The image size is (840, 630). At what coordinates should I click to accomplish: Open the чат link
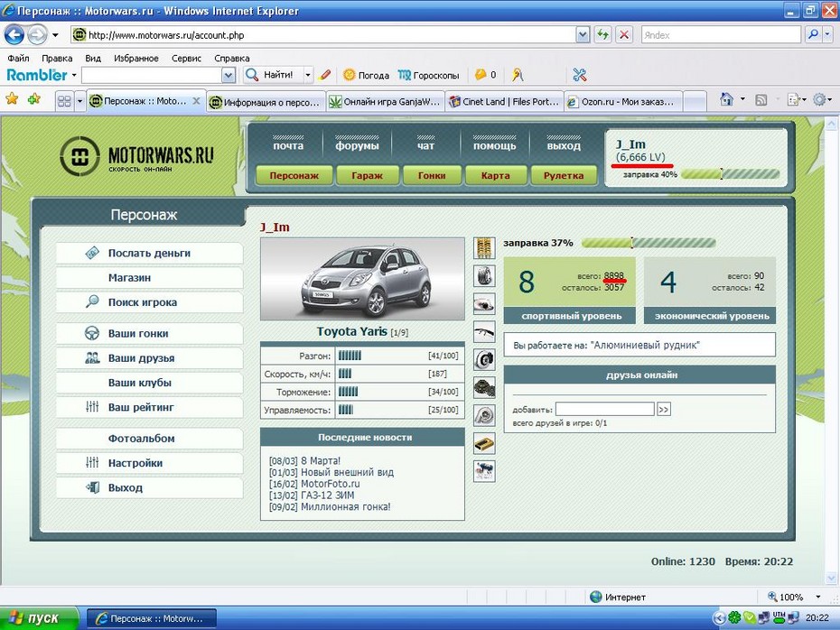426,145
